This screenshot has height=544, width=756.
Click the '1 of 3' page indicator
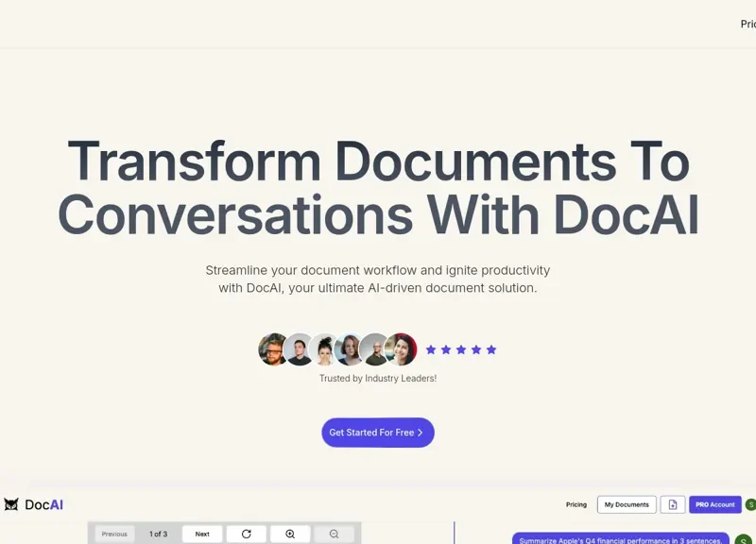(159, 534)
